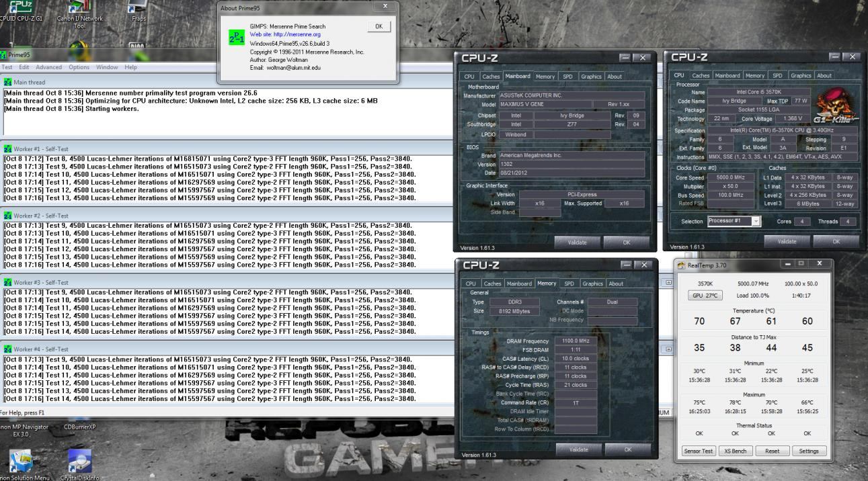Click OK in CPU-Z processor window
Viewport: 868px width, 481px height.
(836, 241)
